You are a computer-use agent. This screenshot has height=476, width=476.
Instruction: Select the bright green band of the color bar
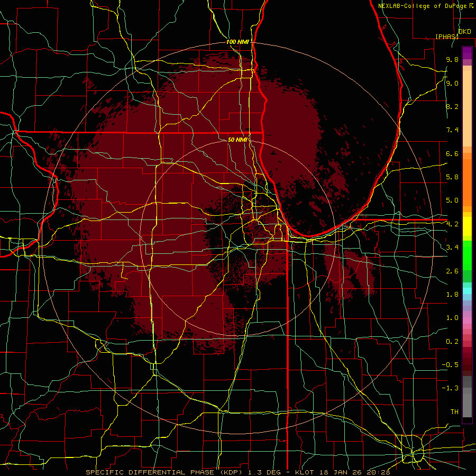[467, 256]
